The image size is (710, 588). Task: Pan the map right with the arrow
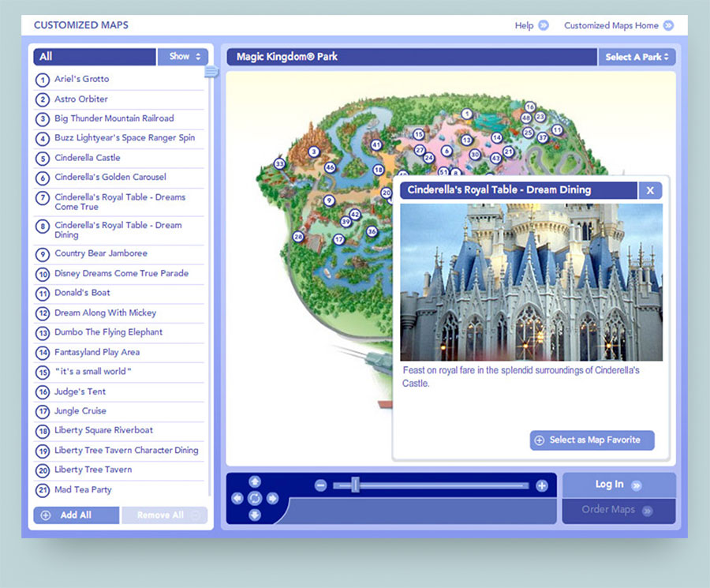point(272,498)
